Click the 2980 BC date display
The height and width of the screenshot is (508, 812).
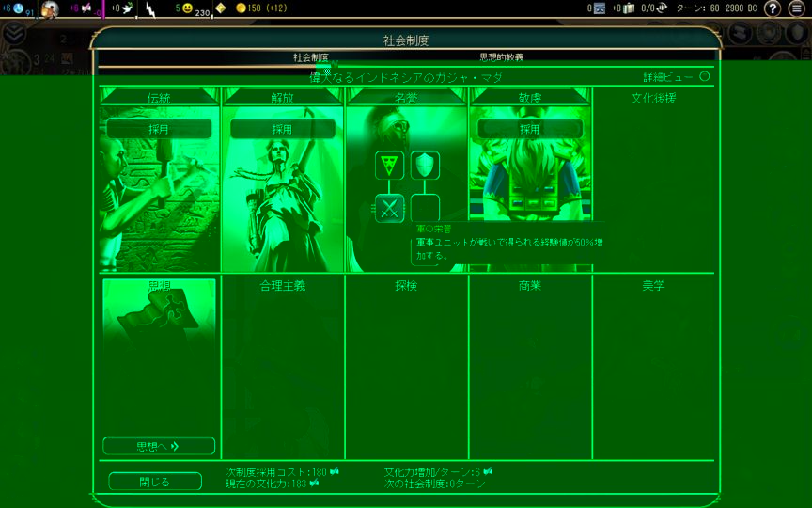pos(742,8)
